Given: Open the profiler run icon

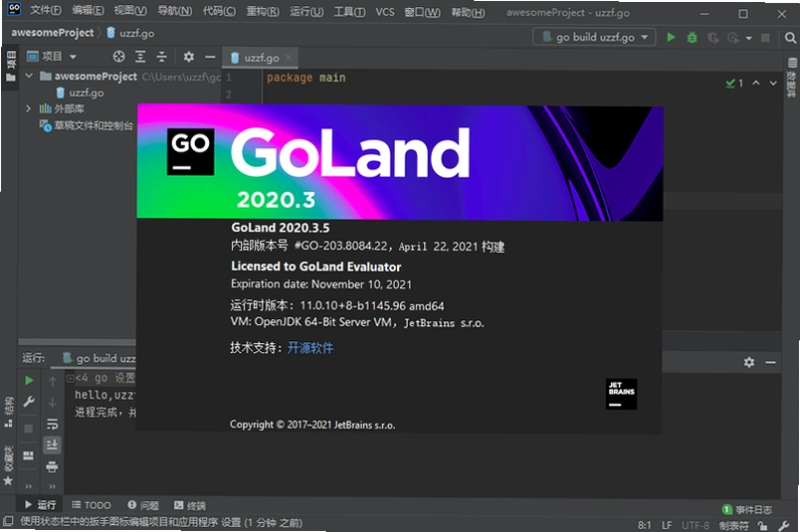Looking at the screenshot, I should [733, 38].
